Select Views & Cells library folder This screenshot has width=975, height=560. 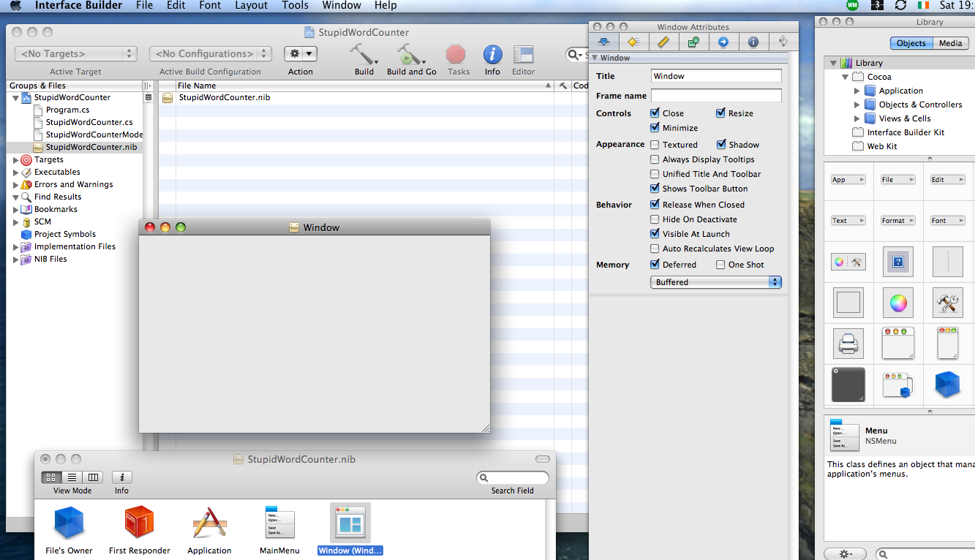tap(905, 118)
